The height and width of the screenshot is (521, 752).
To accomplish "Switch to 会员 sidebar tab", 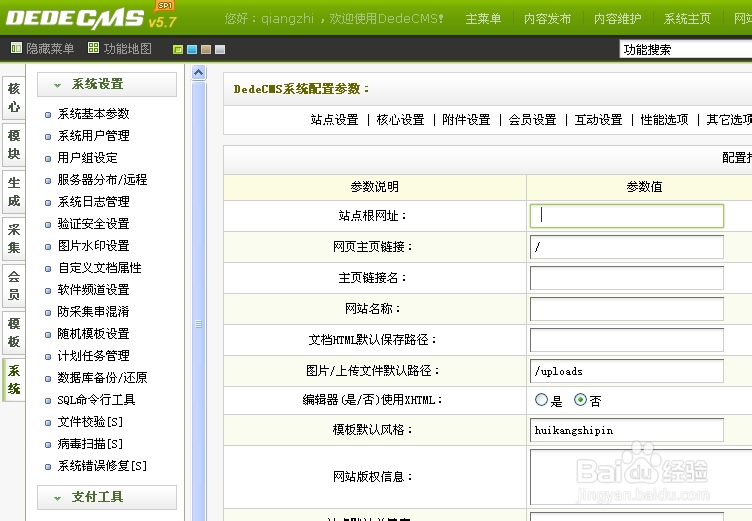I will [14, 285].
